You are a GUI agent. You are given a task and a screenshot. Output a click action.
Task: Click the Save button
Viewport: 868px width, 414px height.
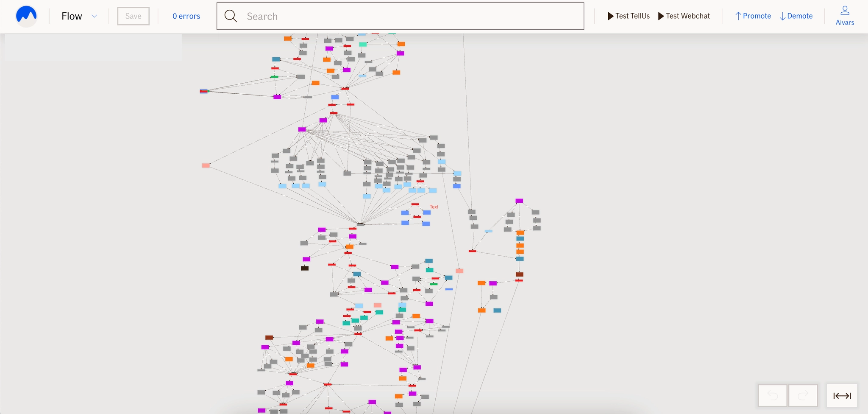pyautogui.click(x=133, y=16)
